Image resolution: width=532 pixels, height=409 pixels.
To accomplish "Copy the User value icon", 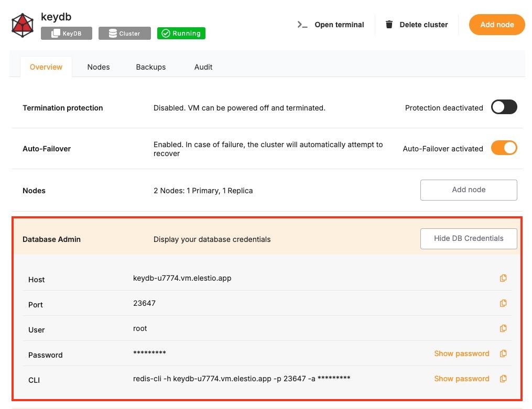I will (x=503, y=328).
